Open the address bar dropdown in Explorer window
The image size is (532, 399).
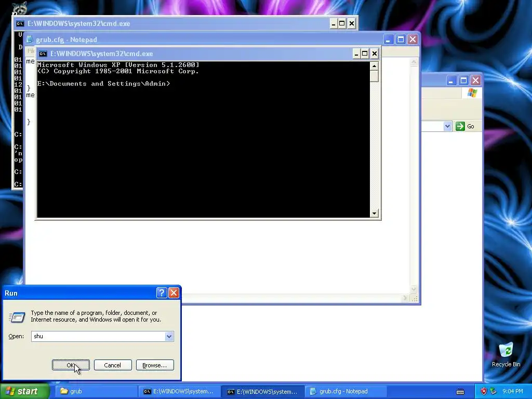(447, 126)
